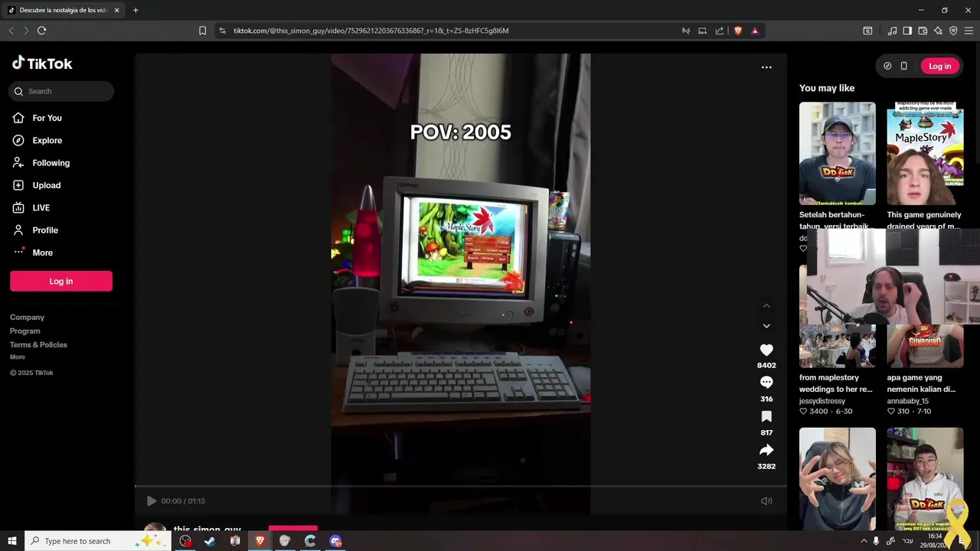Expand the More menu in sidebar

(x=42, y=253)
